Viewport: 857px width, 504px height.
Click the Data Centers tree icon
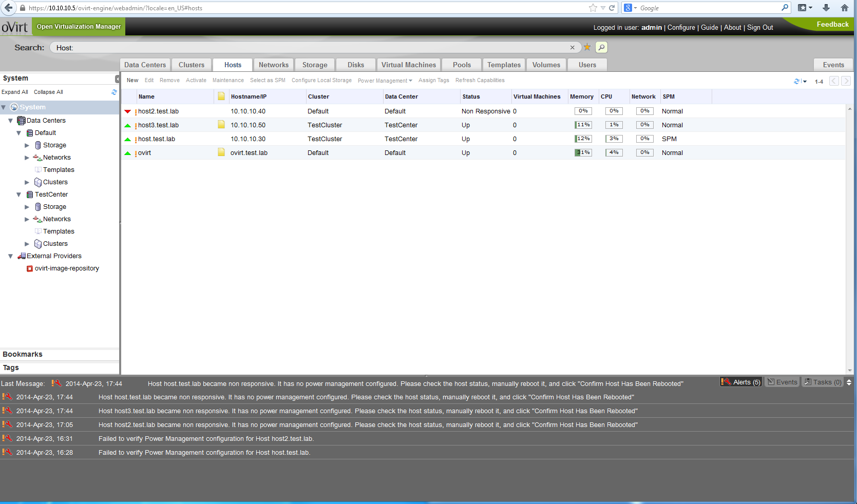coord(22,121)
